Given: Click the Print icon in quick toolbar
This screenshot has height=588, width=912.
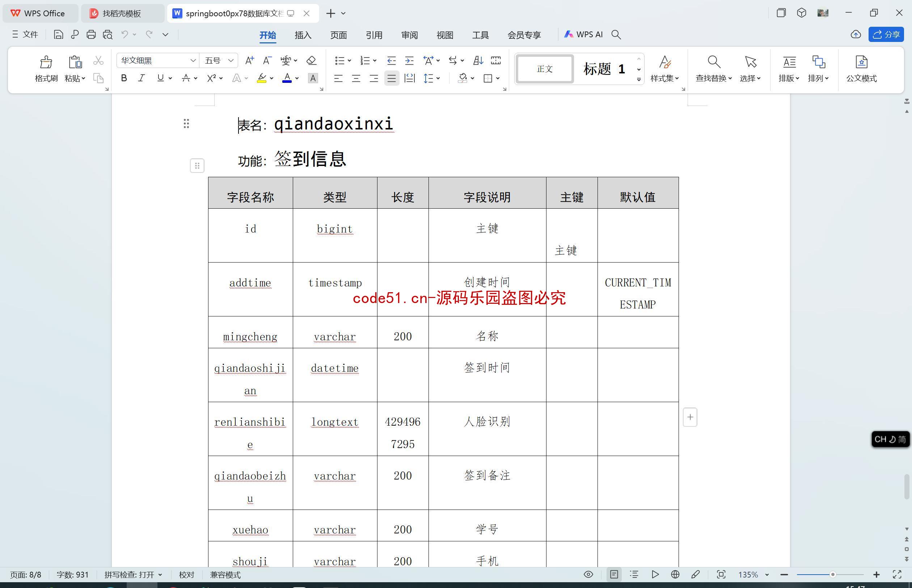Looking at the screenshot, I should pyautogui.click(x=91, y=35).
